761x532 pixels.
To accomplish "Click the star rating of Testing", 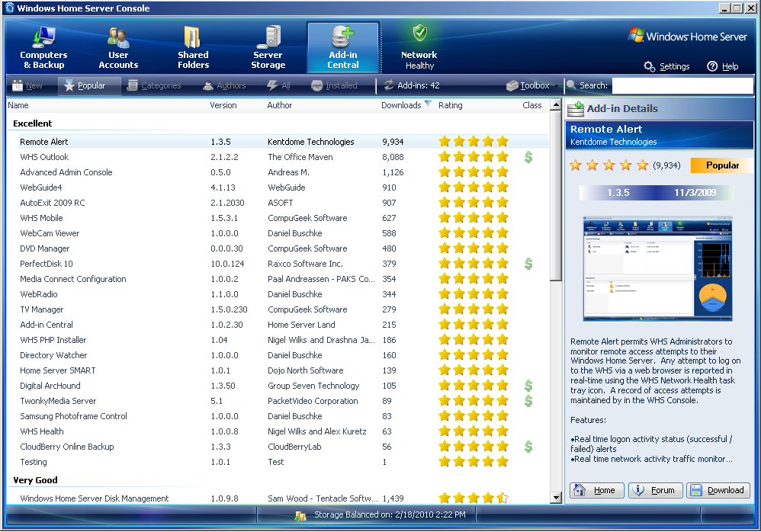I will point(474,462).
